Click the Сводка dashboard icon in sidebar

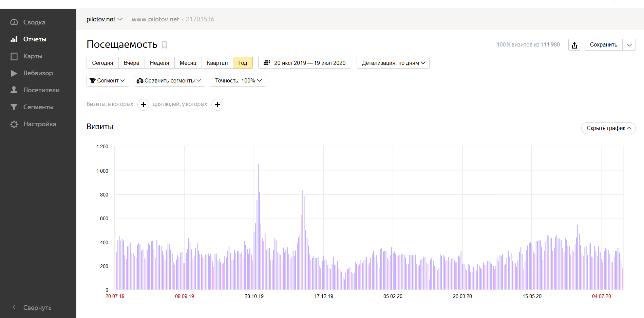[x=14, y=22]
